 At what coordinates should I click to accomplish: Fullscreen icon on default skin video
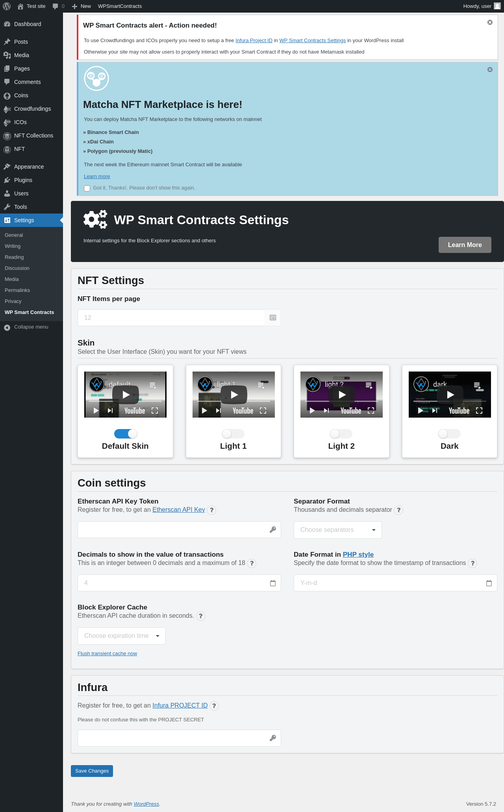[x=155, y=411]
